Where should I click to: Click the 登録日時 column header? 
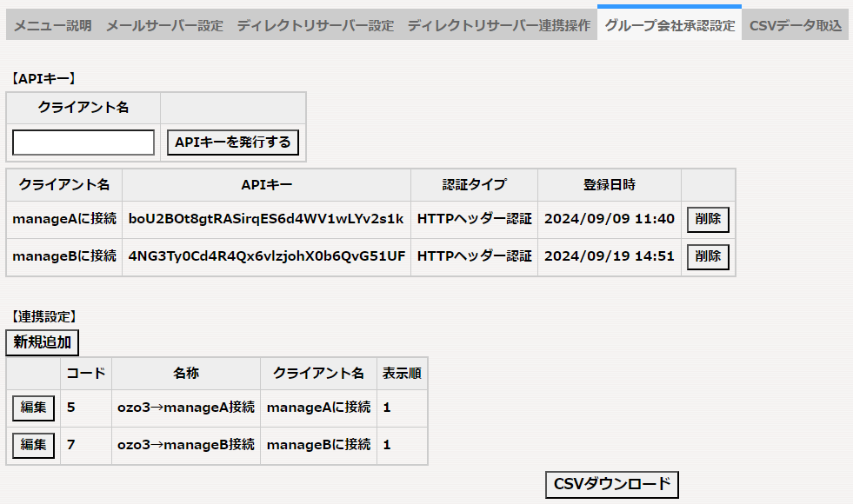coord(609,184)
